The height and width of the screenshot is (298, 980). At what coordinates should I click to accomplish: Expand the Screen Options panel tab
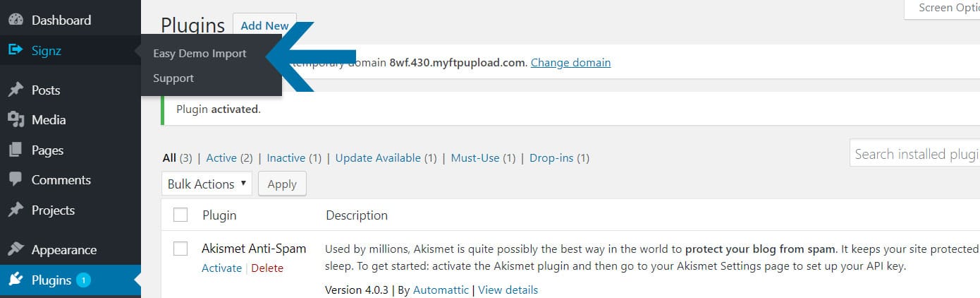pos(944,8)
